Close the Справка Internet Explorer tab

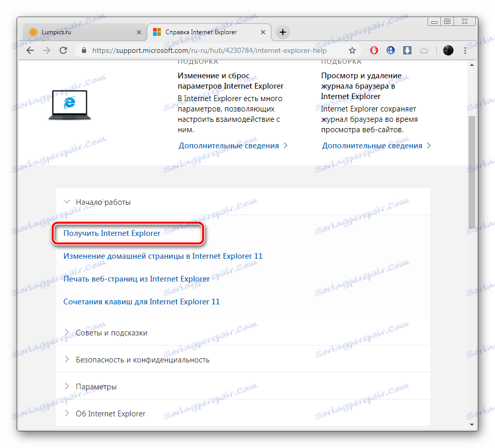pos(263,32)
